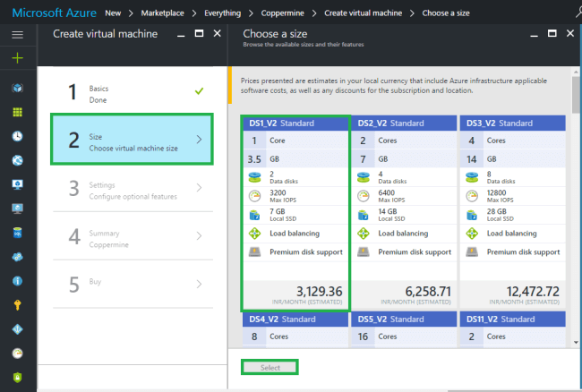Open the Monitor gauge icon in sidebar
Screen dimensions: 582x392
[17, 353]
